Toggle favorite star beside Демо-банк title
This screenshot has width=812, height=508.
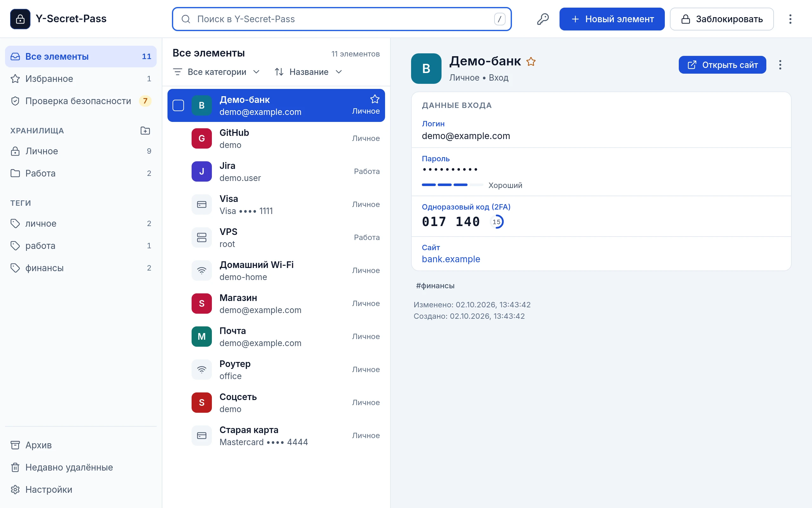531,62
